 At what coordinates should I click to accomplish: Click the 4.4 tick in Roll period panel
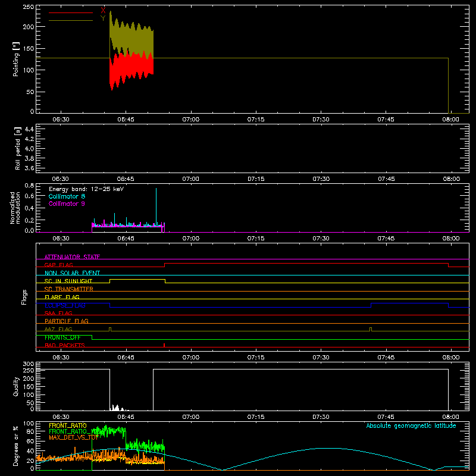pos(29,129)
